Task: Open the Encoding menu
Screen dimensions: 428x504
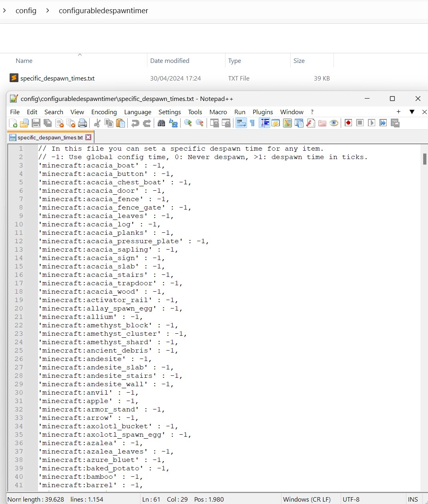Action: [104, 112]
